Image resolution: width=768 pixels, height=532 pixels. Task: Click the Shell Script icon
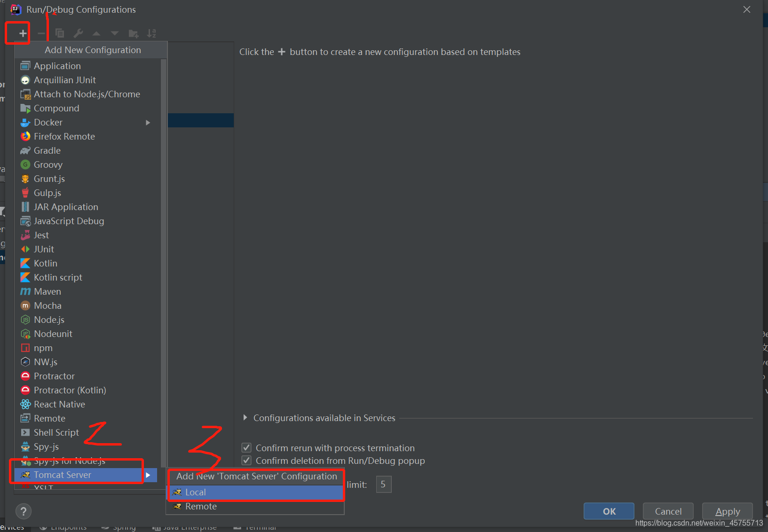(25, 432)
